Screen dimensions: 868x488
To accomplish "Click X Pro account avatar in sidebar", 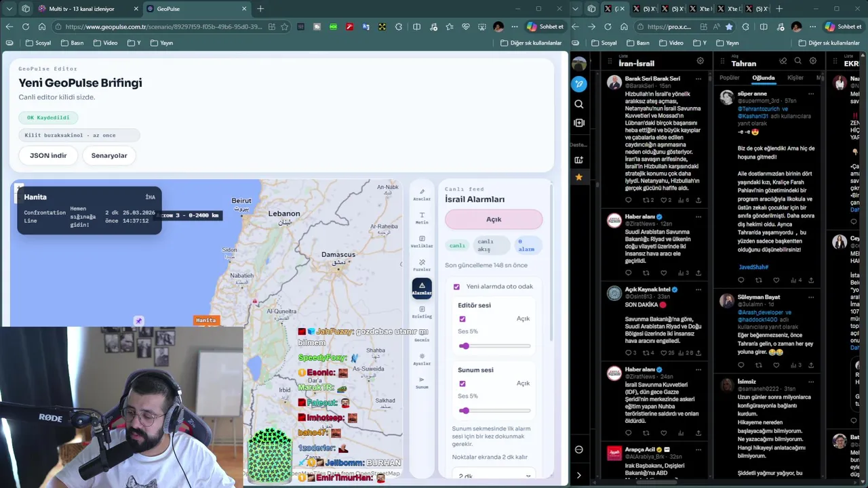I will [x=579, y=64].
